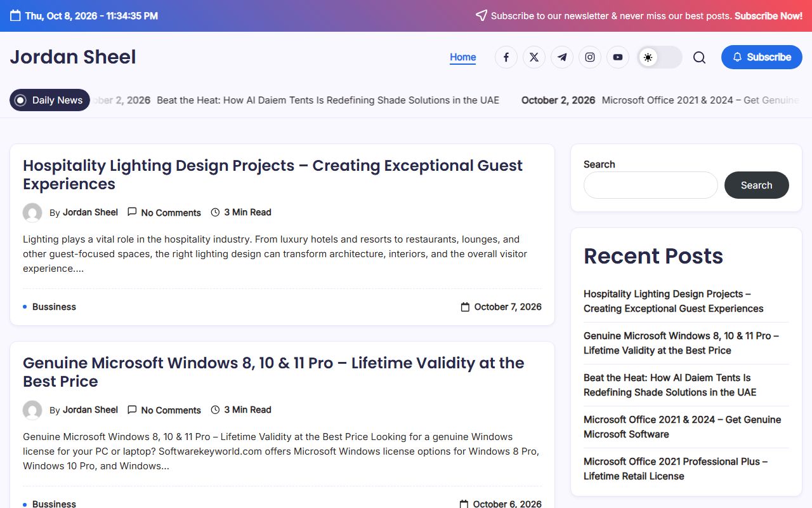Open Genuine Microsoft Windows 8, 10 & 11 article title
Viewport: 812px width, 508px height.
point(273,372)
